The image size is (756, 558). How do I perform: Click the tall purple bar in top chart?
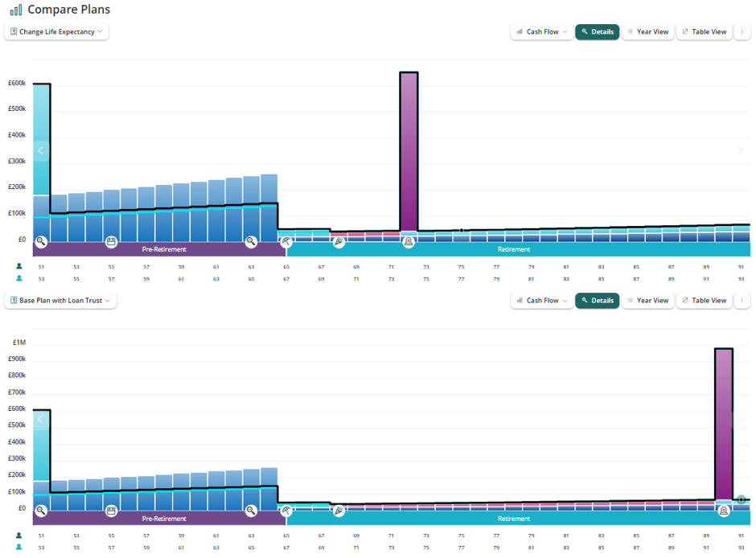(409, 152)
